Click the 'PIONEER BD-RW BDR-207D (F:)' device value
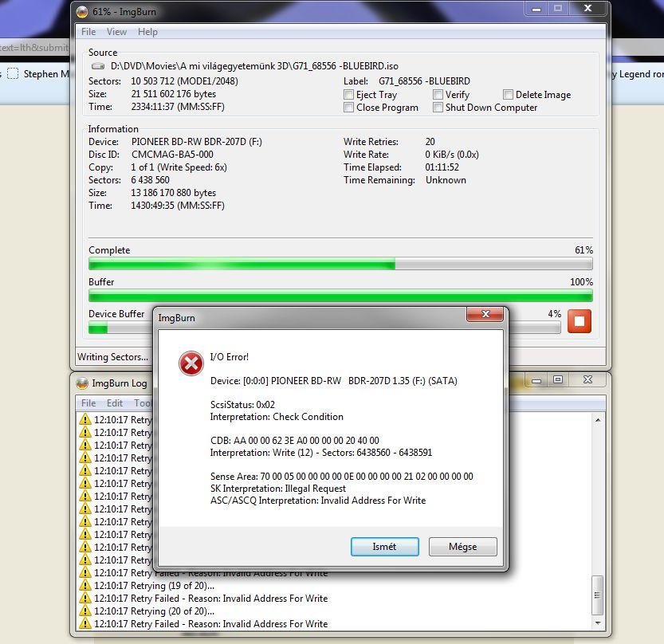Viewport: 664px width, 644px height. point(196,142)
